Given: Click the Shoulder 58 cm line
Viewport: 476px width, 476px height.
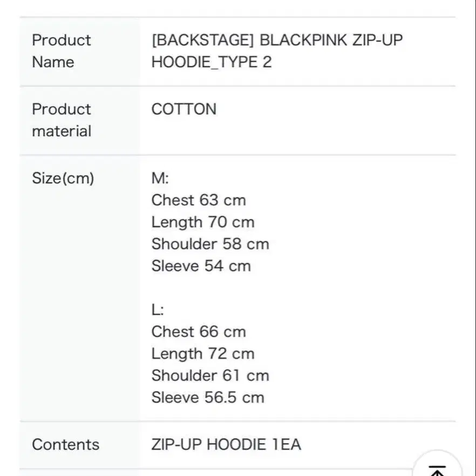Looking at the screenshot, I should (210, 244).
